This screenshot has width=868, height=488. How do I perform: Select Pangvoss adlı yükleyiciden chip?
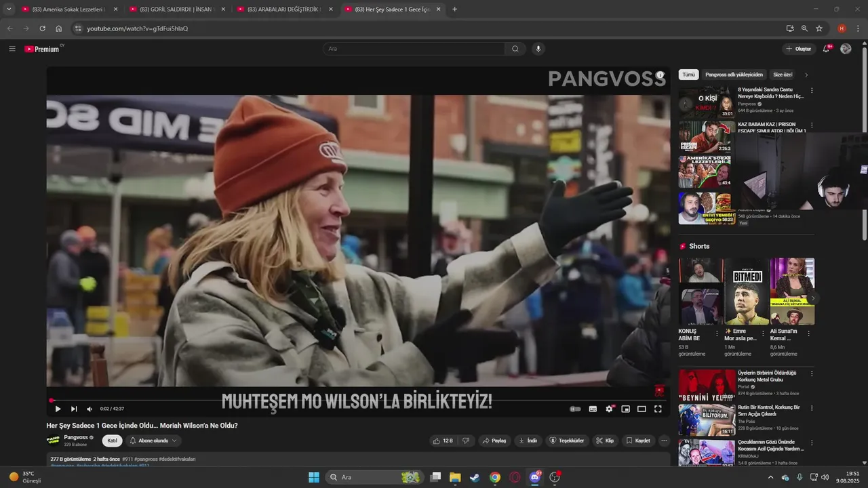click(734, 75)
